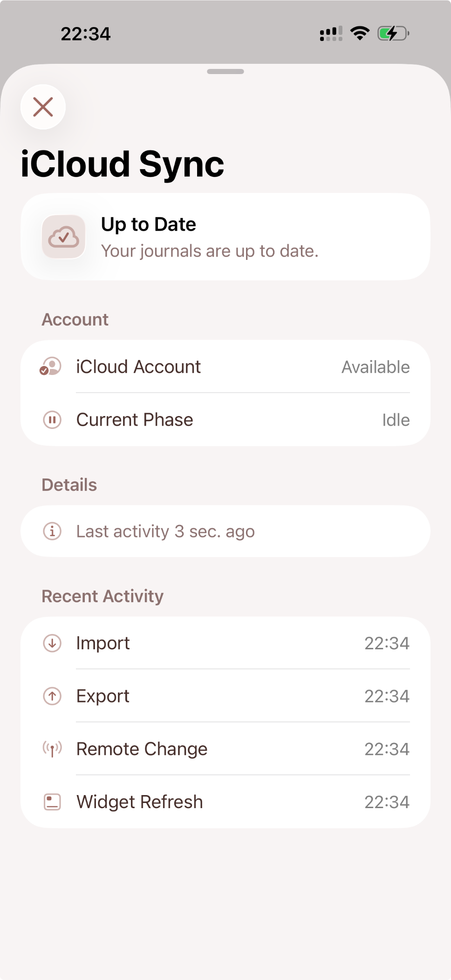
Task: Tap the Current Phase pause icon
Action: coord(52,420)
